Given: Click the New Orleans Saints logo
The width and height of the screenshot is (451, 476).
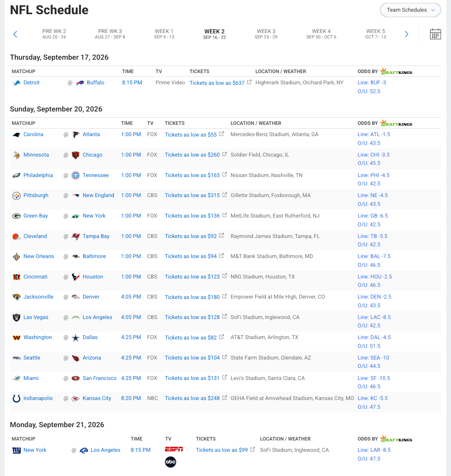Looking at the screenshot, I should (16, 257).
